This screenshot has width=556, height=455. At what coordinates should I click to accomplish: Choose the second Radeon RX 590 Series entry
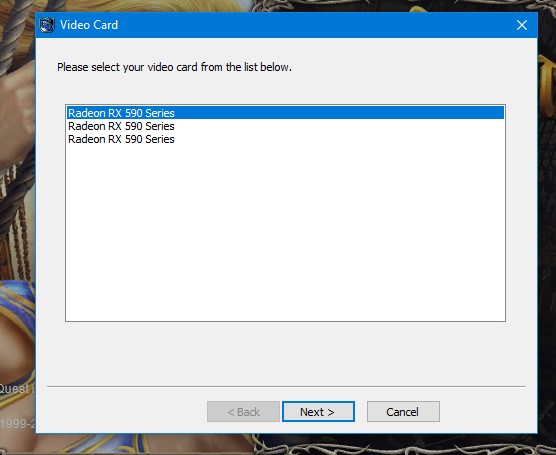(x=285, y=126)
